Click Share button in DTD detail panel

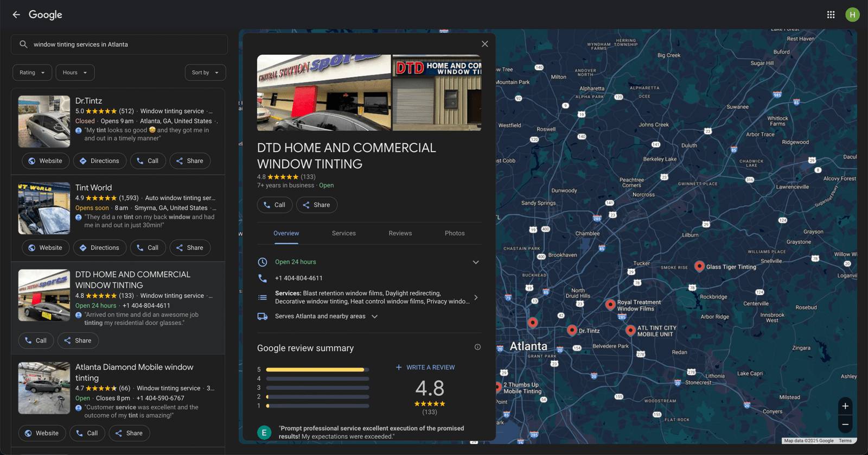pos(317,205)
